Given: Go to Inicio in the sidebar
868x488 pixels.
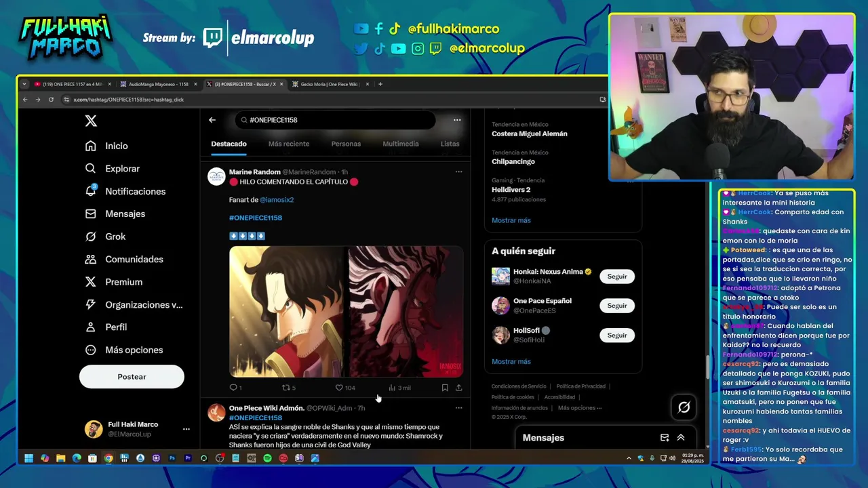Looking at the screenshot, I should (x=106, y=146).
